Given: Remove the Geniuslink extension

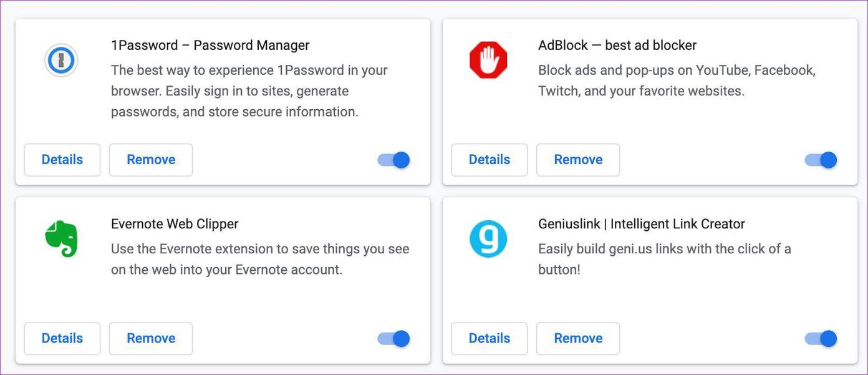Looking at the screenshot, I should (578, 338).
